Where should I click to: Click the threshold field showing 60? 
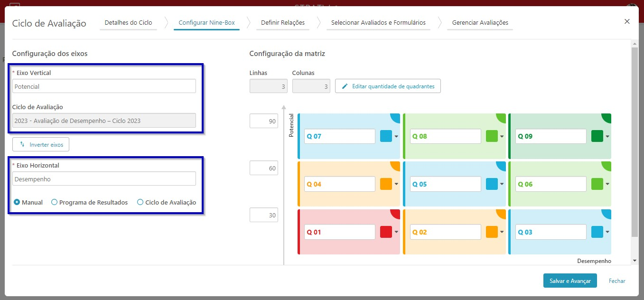coord(264,168)
